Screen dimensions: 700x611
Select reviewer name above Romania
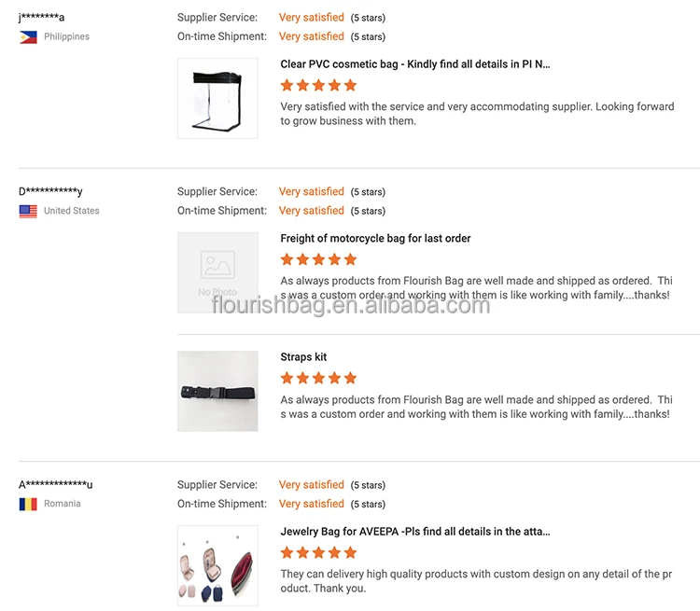[56, 485]
